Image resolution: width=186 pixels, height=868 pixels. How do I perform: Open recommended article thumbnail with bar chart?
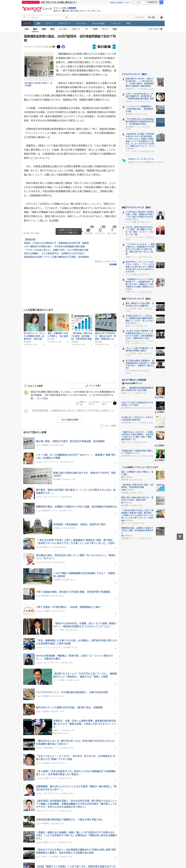82,322
